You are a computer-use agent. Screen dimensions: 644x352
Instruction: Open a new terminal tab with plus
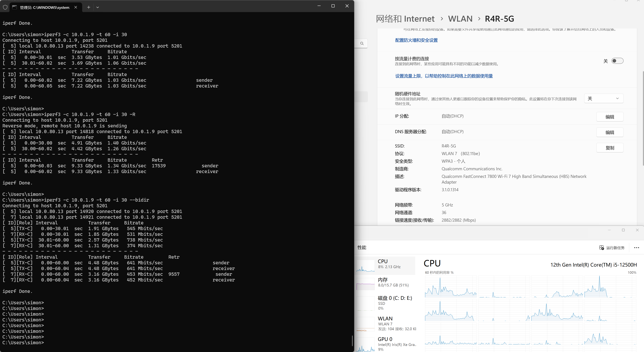point(89,7)
